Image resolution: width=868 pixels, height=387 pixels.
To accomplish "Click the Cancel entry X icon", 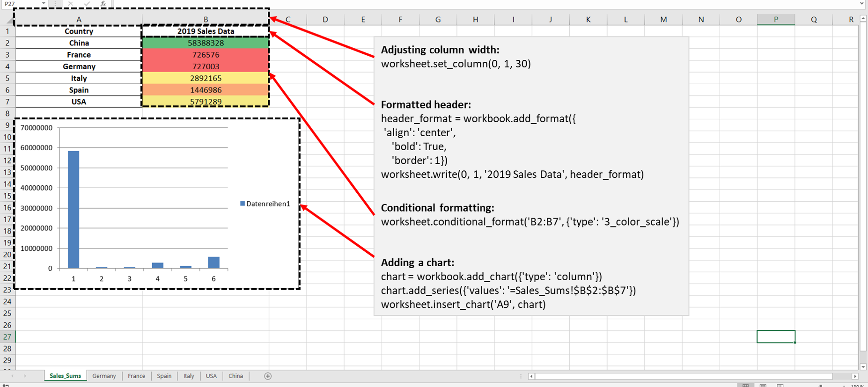I will click(70, 3).
